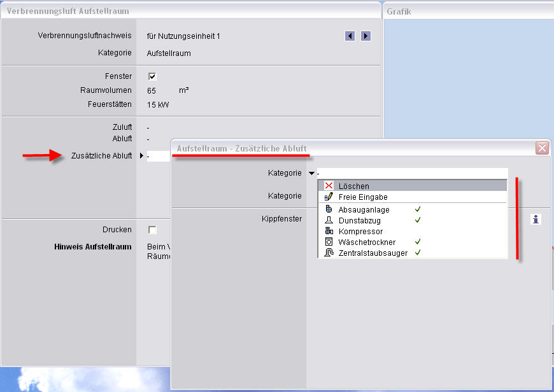This screenshot has width=554, height=392.
Task: Select the Freie Eingabe list entry
Action: 363,197
